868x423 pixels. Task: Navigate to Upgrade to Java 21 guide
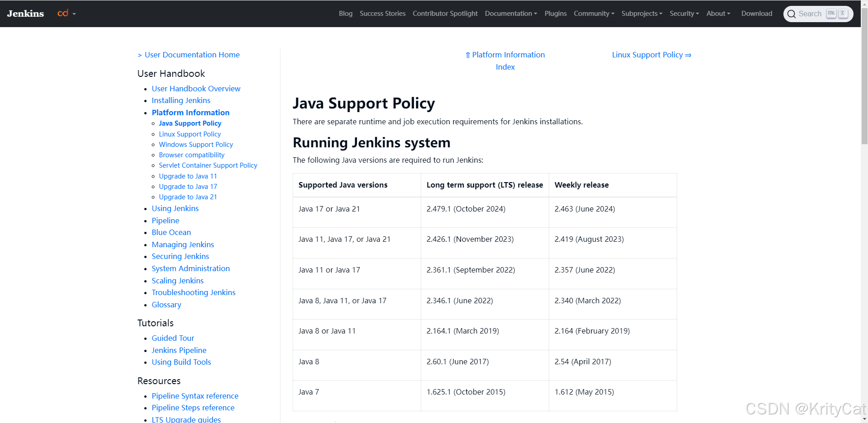click(188, 197)
